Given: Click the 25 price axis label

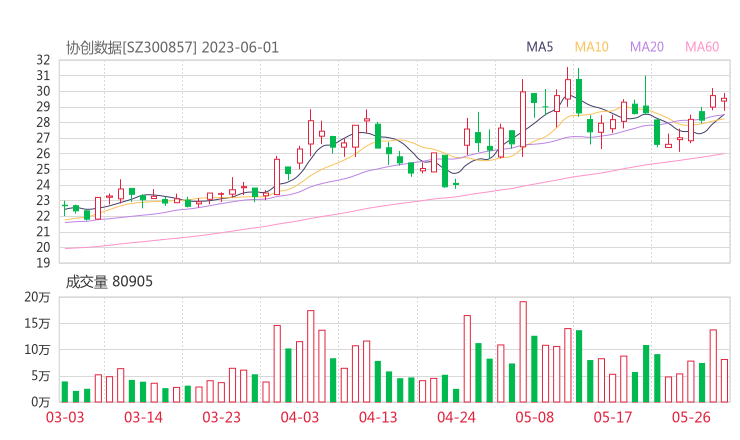Looking at the screenshot, I should pos(43,169).
